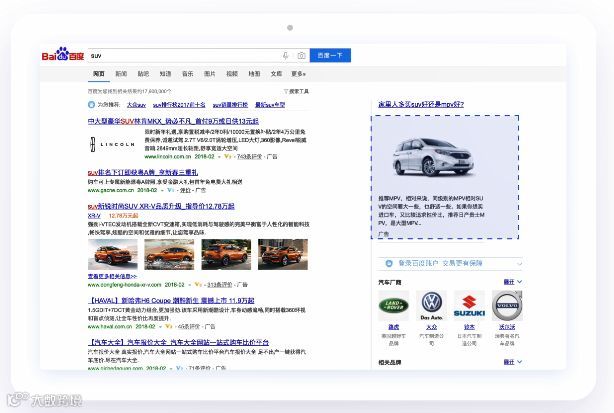Open the 视频 tab

232,74
